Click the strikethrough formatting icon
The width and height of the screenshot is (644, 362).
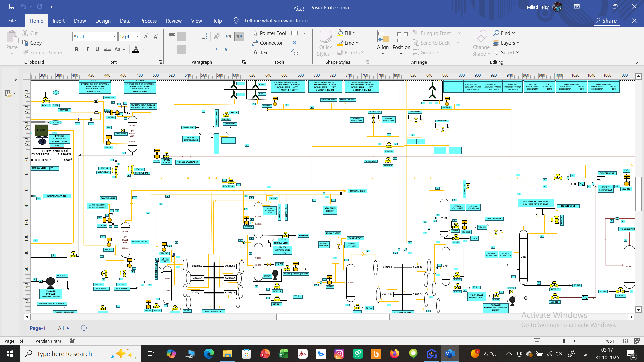click(x=107, y=49)
